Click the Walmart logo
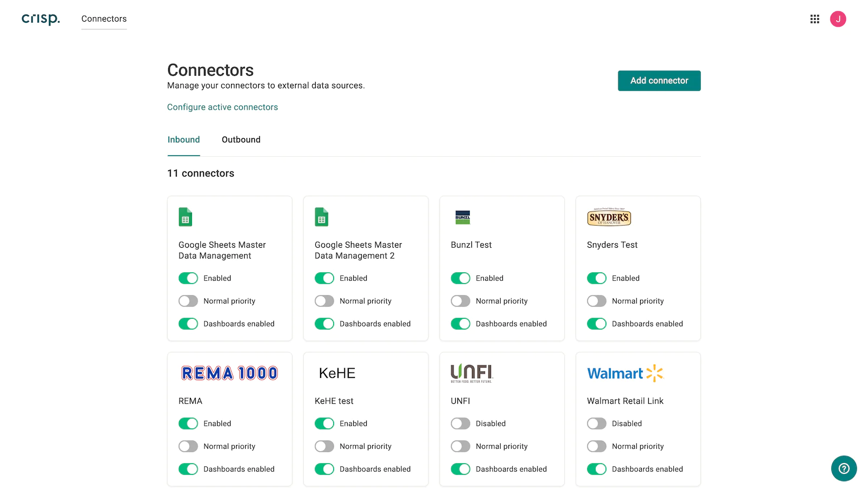This screenshot has width=868, height=488. [x=625, y=373]
